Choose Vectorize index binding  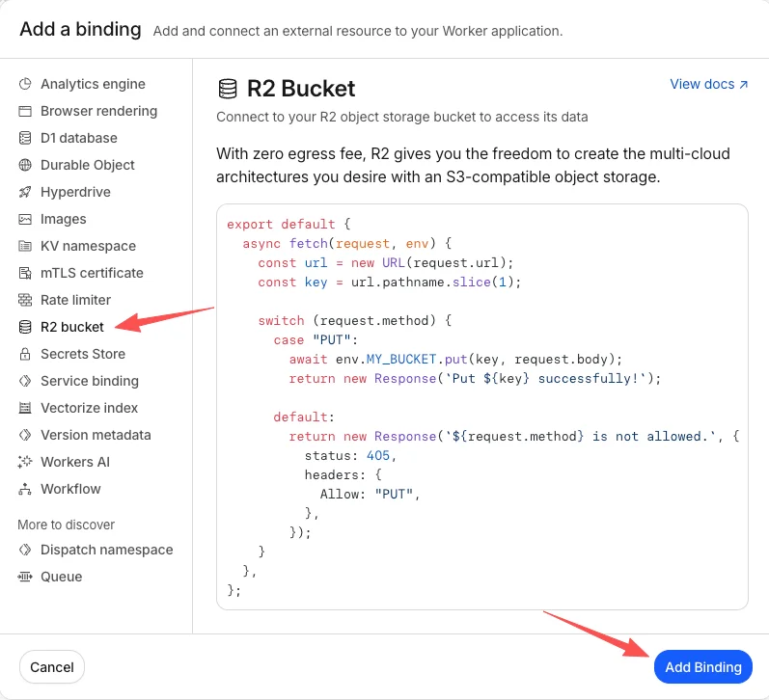pos(90,407)
